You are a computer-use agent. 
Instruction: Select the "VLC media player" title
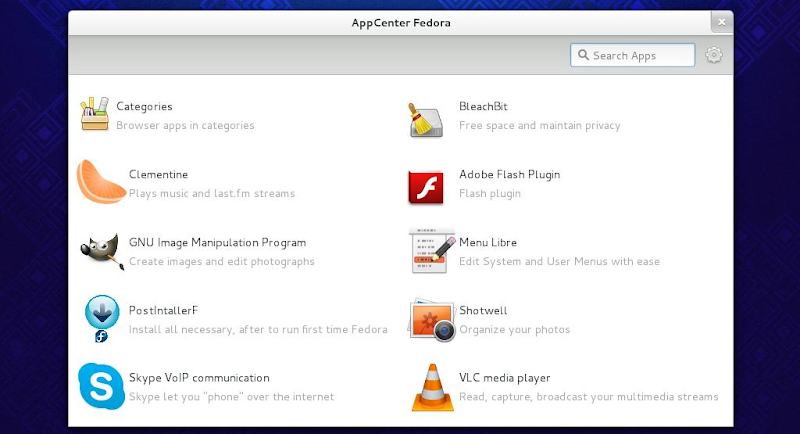point(505,378)
